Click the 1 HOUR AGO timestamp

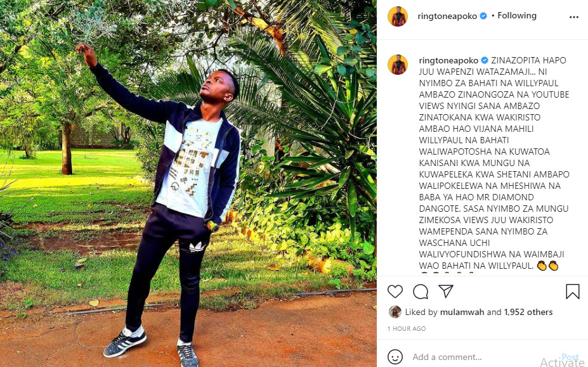pyautogui.click(x=407, y=328)
